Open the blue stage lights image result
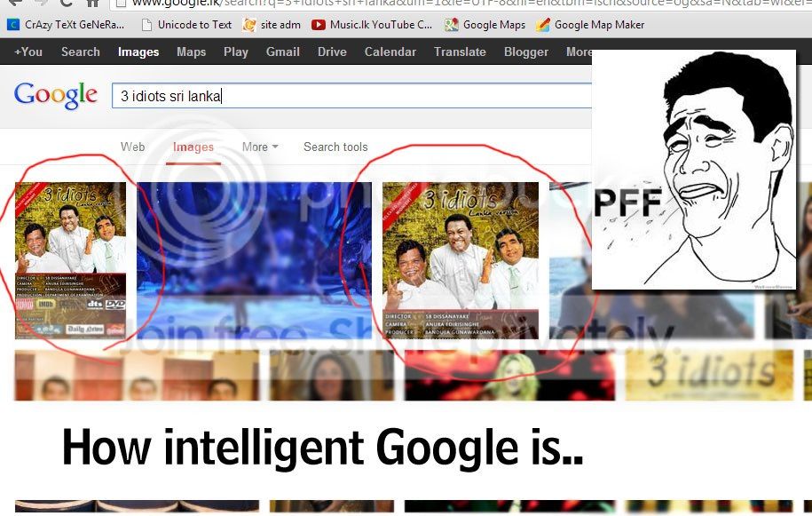 tap(254, 260)
